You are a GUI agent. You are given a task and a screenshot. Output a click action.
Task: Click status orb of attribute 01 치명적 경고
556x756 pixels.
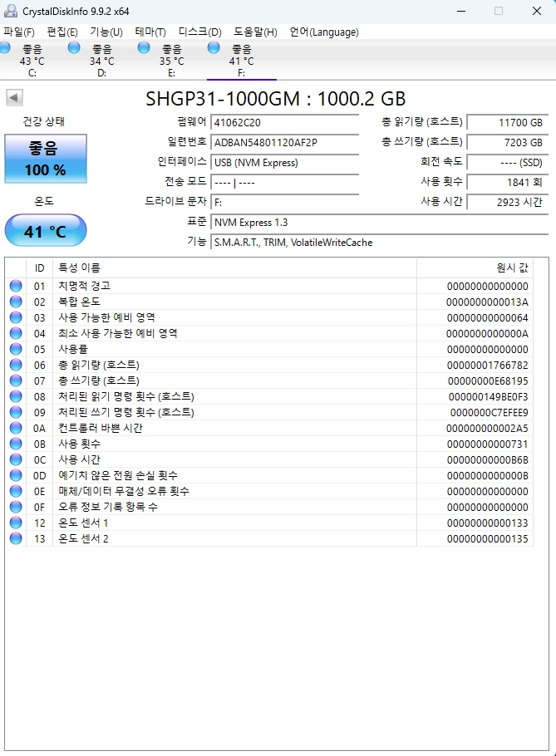click(16, 286)
